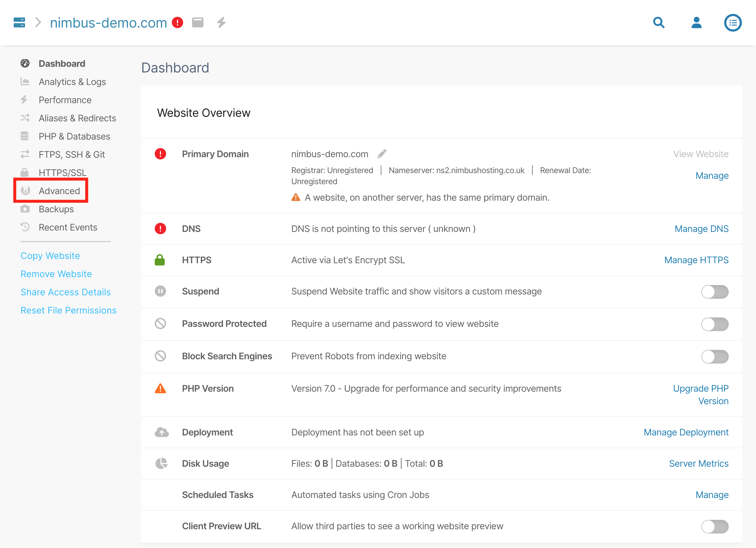Click the servers list icon in breadcrumb

[x=19, y=23]
